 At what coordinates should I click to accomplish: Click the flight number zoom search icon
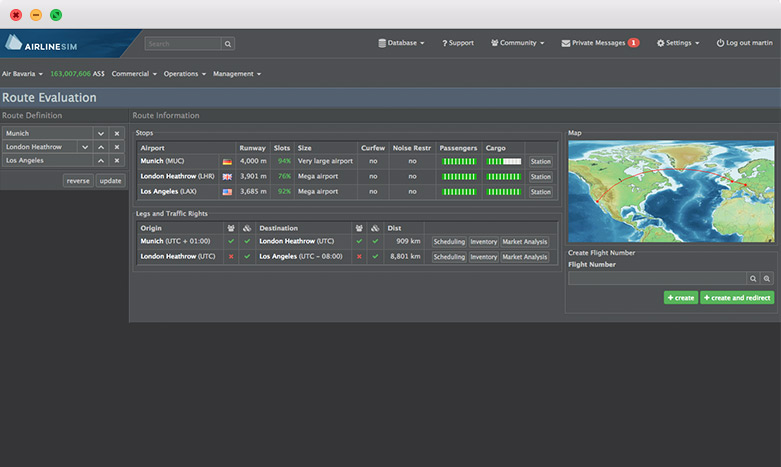pyautogui.click(x=767, y=279)
